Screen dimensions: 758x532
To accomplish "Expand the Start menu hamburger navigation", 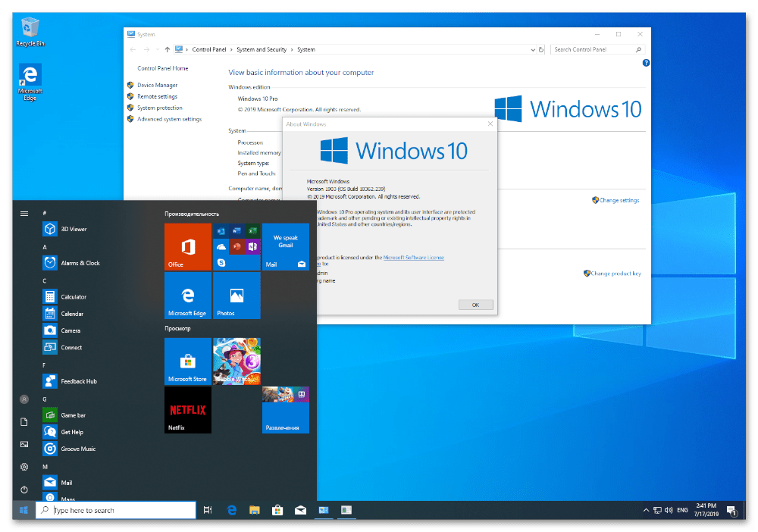I will point(24,214).
